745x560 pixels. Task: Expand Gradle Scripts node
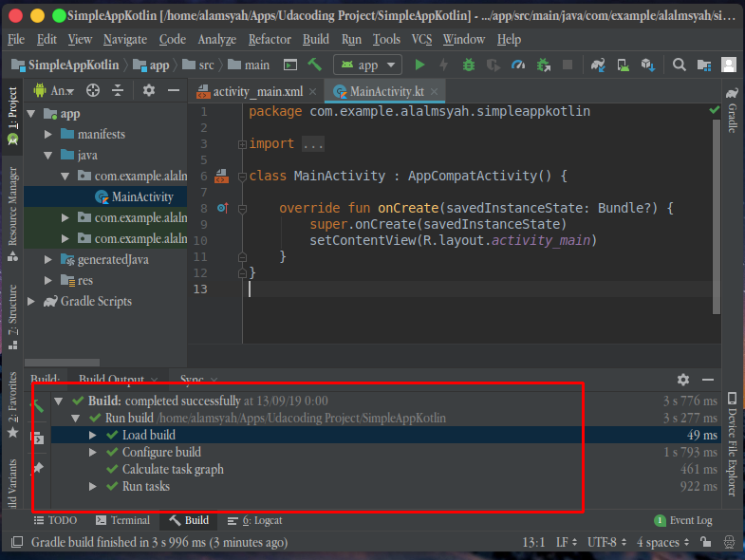click(x=31, y=302)
